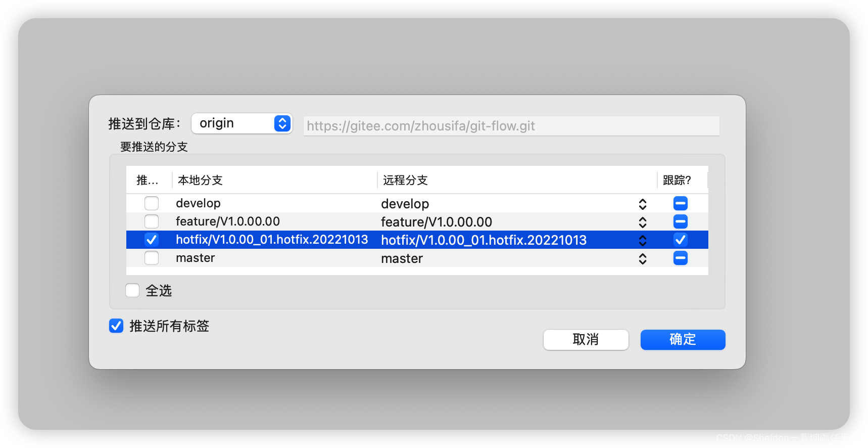Click remote branch name feature/V1.0.00.00

[x=437, y=222]
